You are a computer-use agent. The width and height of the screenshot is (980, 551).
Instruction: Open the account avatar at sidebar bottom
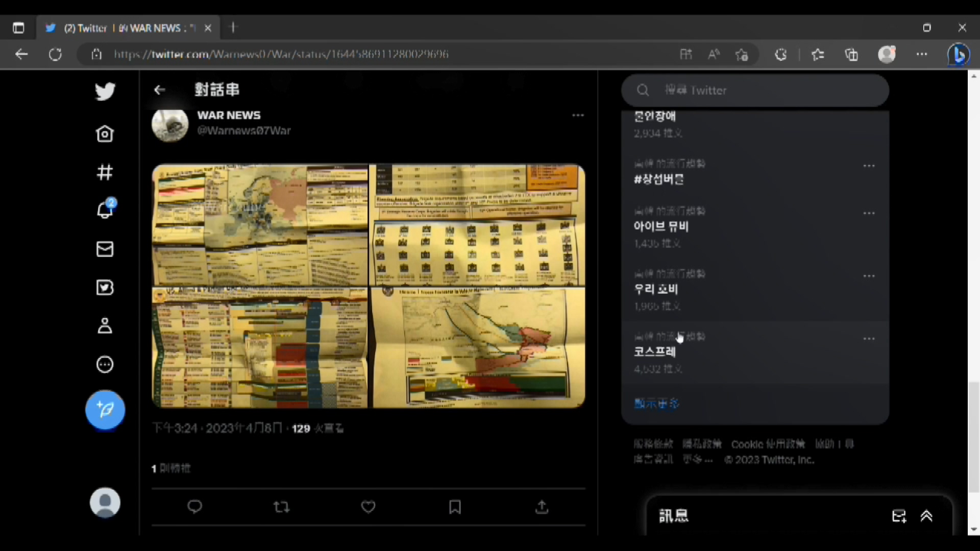pos(105,503)
